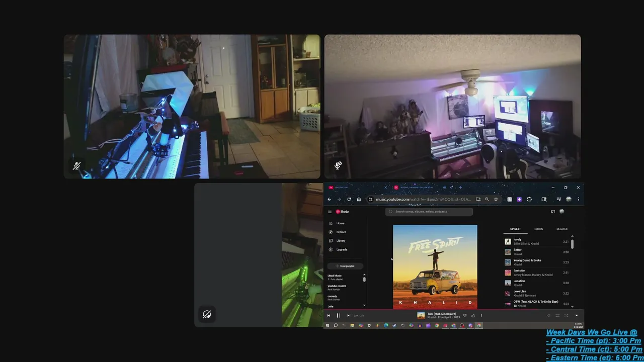This screenshot has height=362, width=644.
Task: Click the browser back arrow
Action: (x=330, y=200)
